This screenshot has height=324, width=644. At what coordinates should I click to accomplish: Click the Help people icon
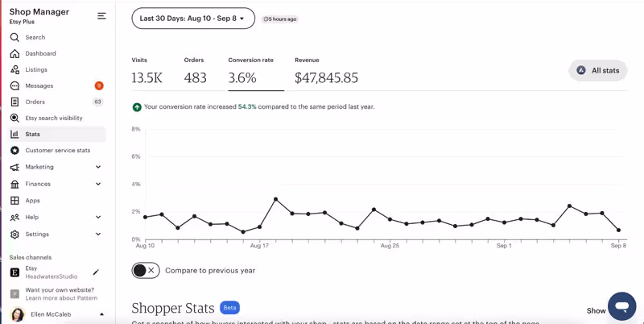point(14,217)
